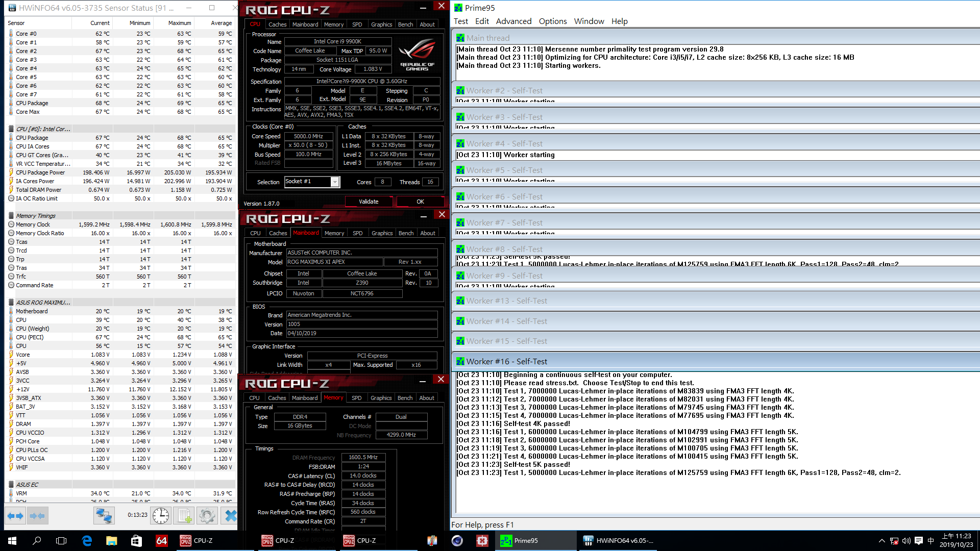Select the SPD tab in Memory CPU-Z window
980x551 pixels.
356,397
